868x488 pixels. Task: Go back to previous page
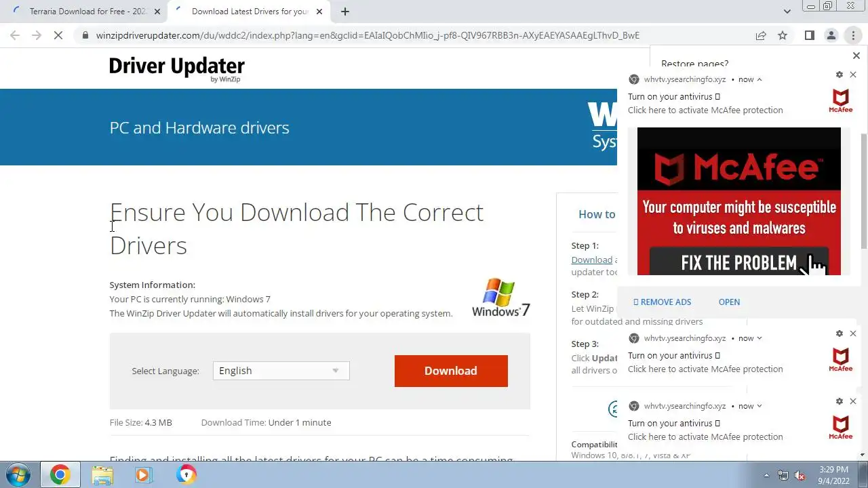click(x=15, y=35)
